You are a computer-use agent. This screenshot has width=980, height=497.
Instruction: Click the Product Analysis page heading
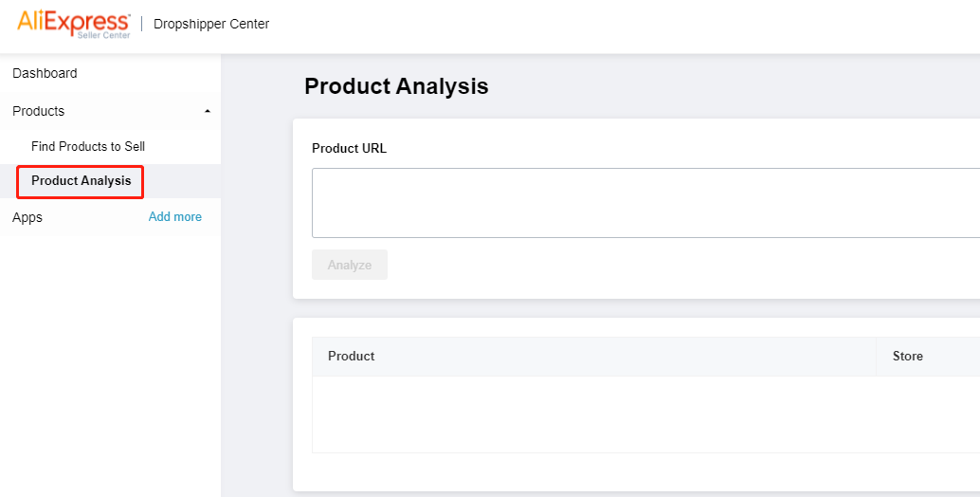pyautogui.click(x=396, y=86)
